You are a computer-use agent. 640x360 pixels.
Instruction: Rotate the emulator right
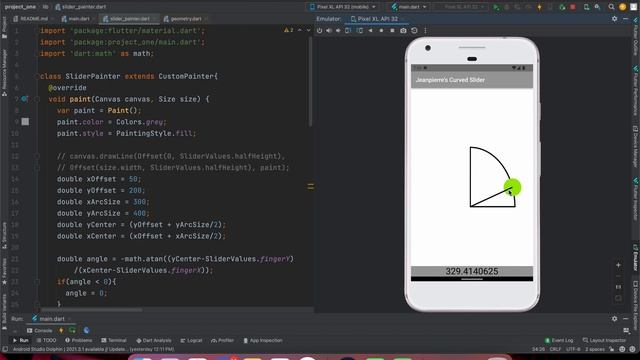(360, 31)
